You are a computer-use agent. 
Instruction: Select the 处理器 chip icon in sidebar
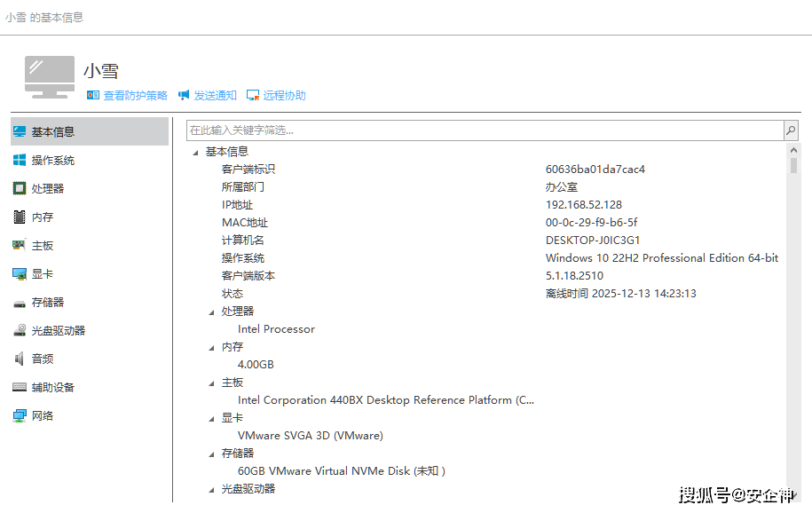(20, 189)
